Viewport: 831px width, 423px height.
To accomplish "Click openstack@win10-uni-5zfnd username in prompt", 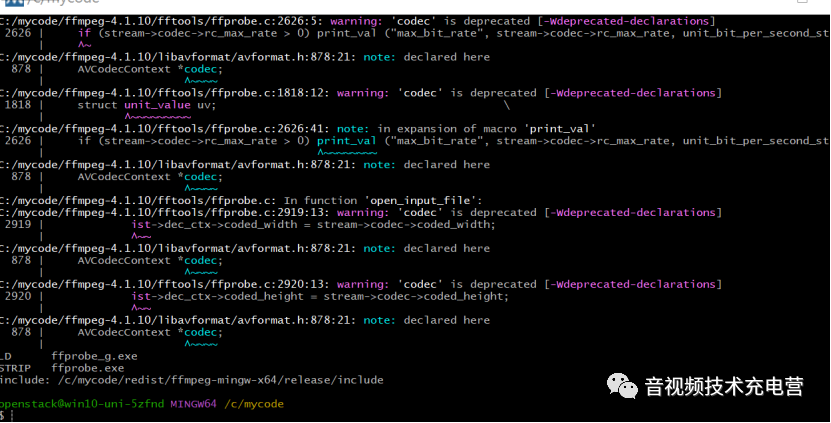I will (x=80, y=404).
